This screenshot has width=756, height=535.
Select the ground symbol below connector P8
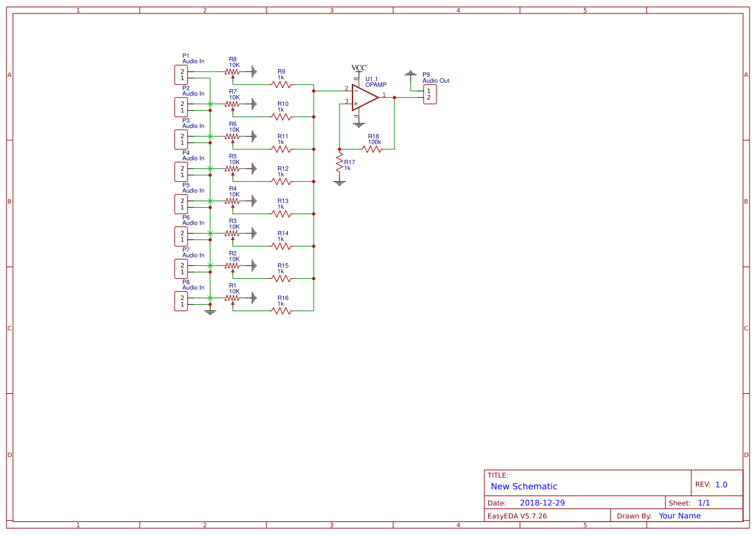[209, 312]
